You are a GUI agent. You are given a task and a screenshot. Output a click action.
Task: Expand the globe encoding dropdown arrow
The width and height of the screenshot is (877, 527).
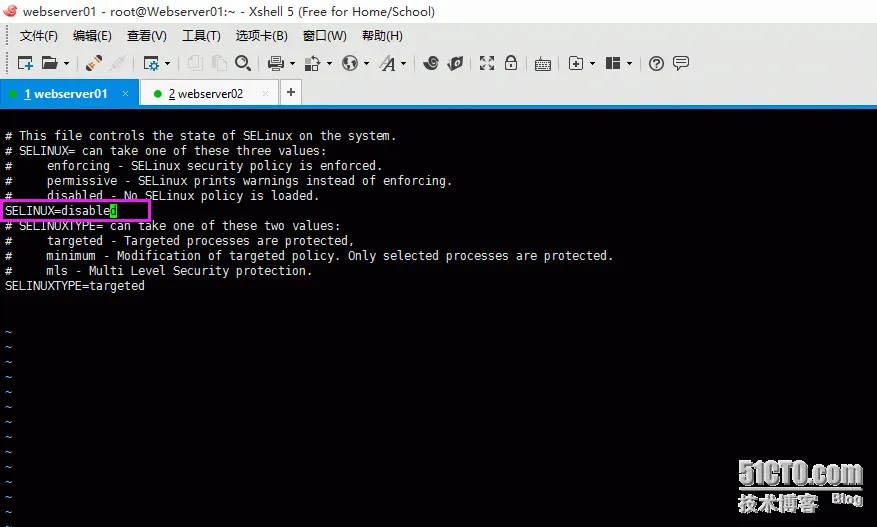coord(366,63)
